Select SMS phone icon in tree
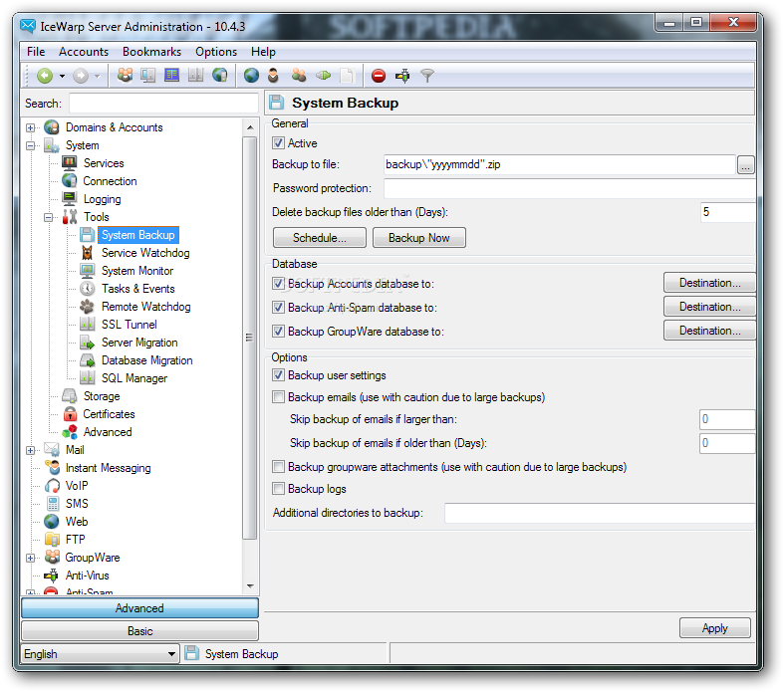The width and height of the screenshot is (784, 692). [52, 504]
